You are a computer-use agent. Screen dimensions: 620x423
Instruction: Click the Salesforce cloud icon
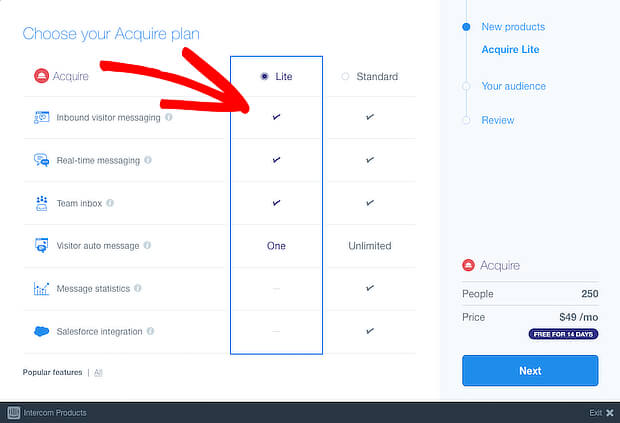[42, 331]
